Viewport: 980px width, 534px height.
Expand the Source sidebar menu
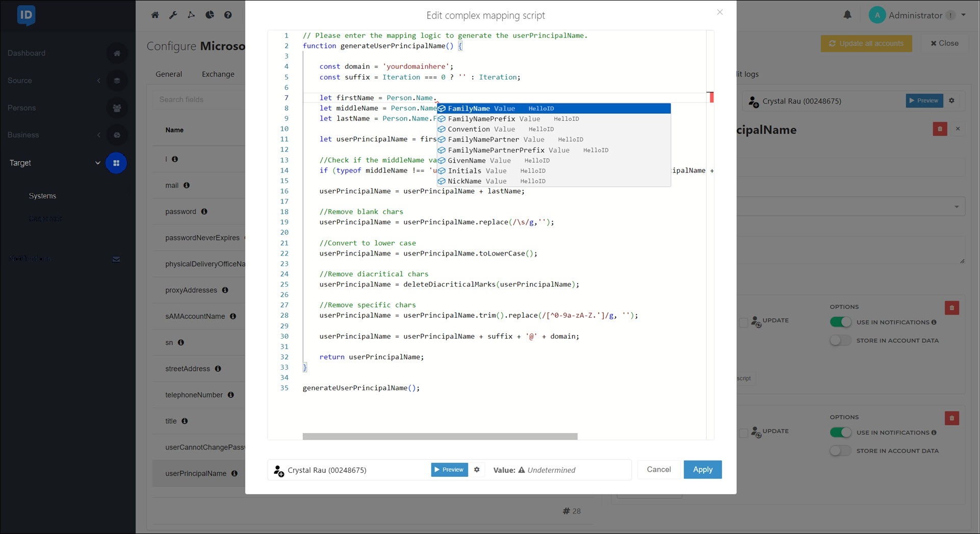tap(98, 81)
